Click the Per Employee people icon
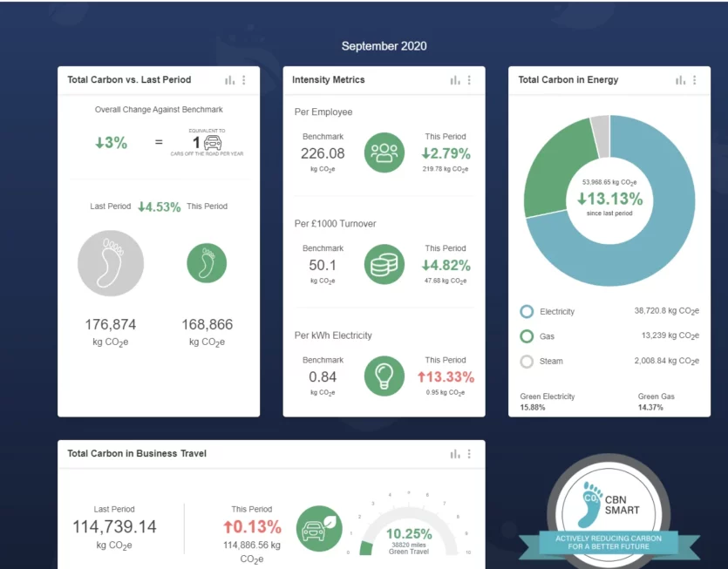The height and width of the screenshot is (569, 728). point(384,152)
